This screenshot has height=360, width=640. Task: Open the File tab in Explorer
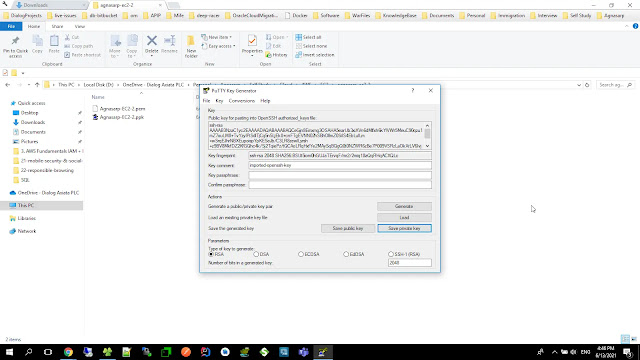pyautogui.click(x=11, y=26)
